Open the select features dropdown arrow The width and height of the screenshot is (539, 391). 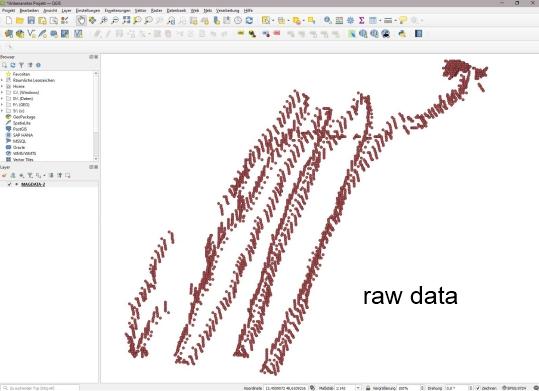point(273,21)
